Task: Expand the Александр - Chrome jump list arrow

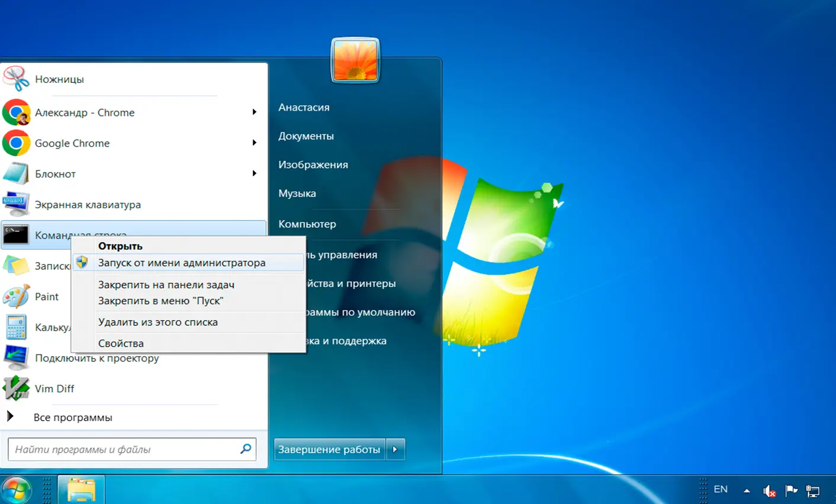Action: pyautogui.click(x=255, y=112)
